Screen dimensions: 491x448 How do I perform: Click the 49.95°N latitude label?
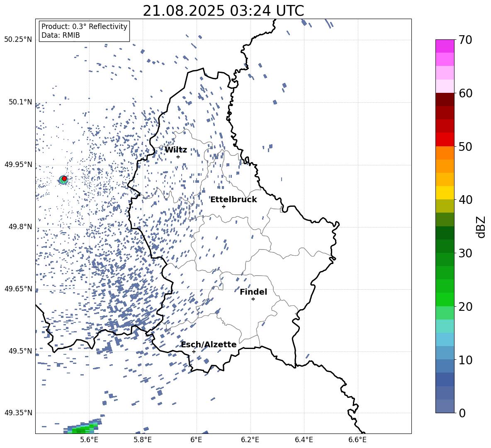pos(18,164)
